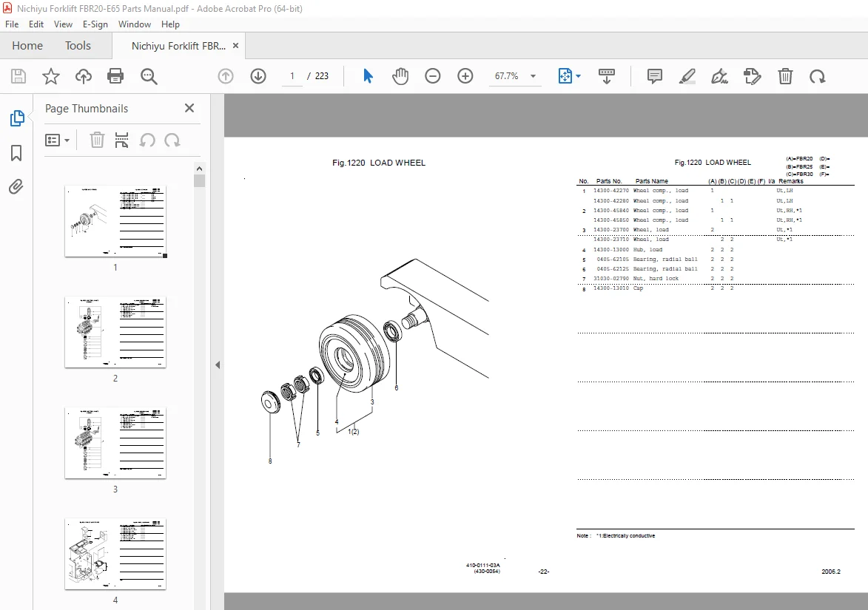Select page 2 thumbnail
This screenshot has width=868, height=610.
pyautogui.click(x=115, y=332)
